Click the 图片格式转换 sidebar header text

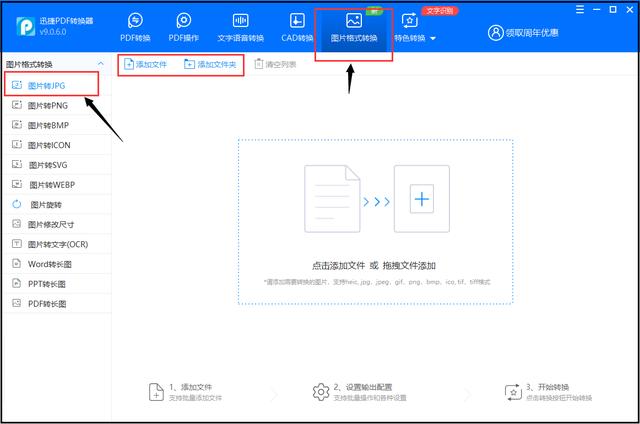tap(29, 64)
